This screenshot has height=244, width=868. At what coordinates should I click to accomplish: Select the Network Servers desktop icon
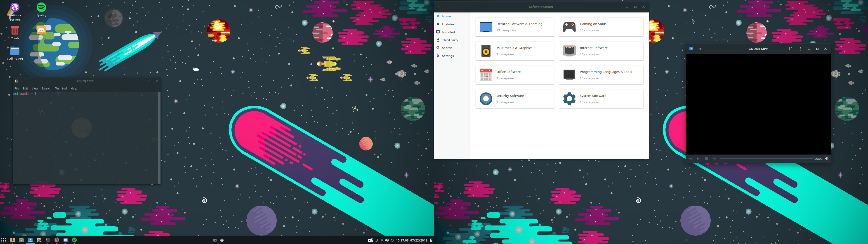[15, 12]
